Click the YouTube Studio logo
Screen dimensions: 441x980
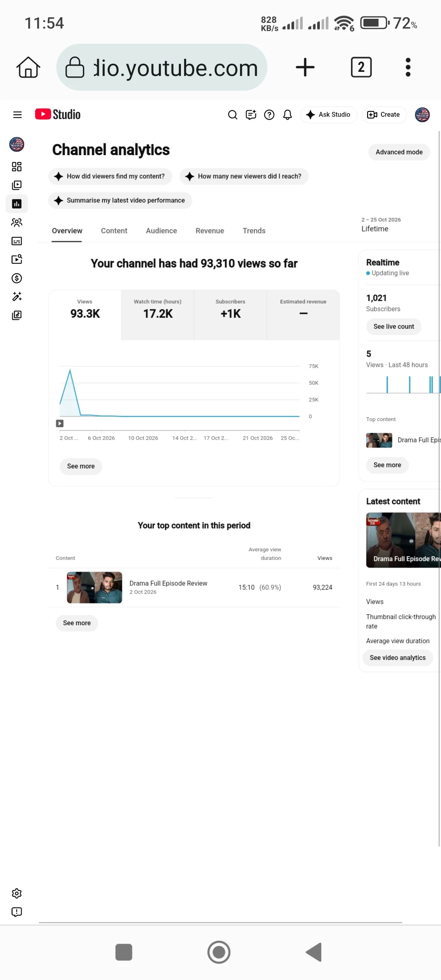click(x=58, y=114)
